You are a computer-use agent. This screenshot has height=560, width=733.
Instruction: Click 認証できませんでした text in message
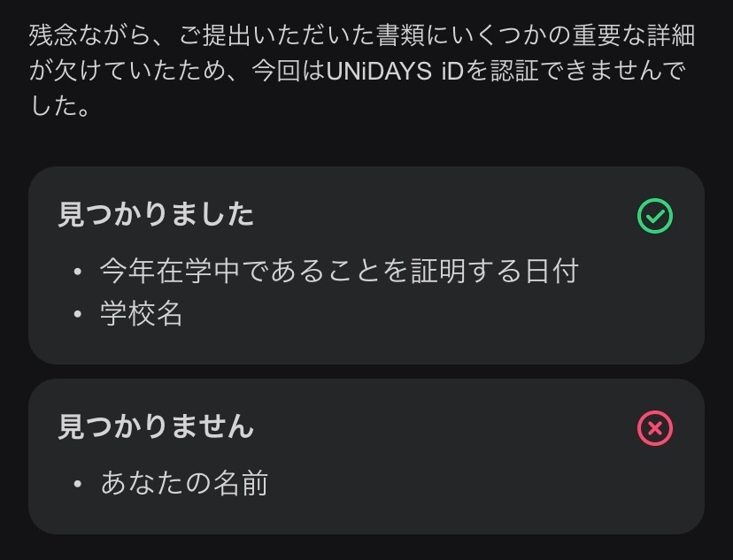(588, 71)
